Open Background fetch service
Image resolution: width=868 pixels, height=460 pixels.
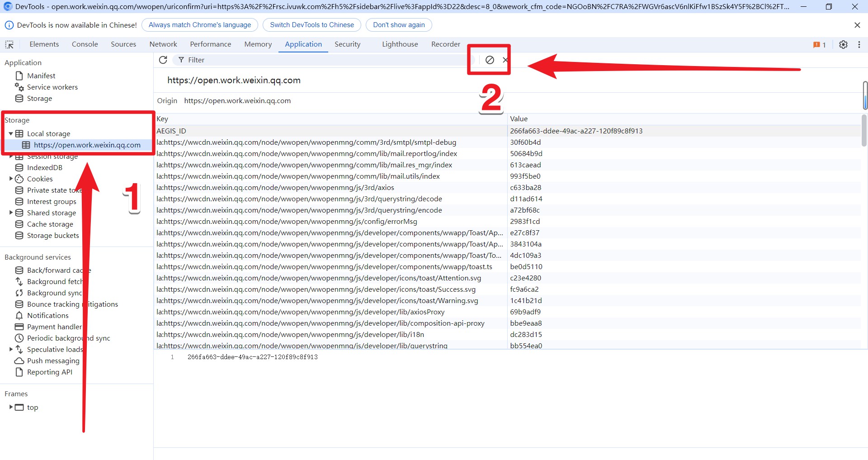point(55,281)
